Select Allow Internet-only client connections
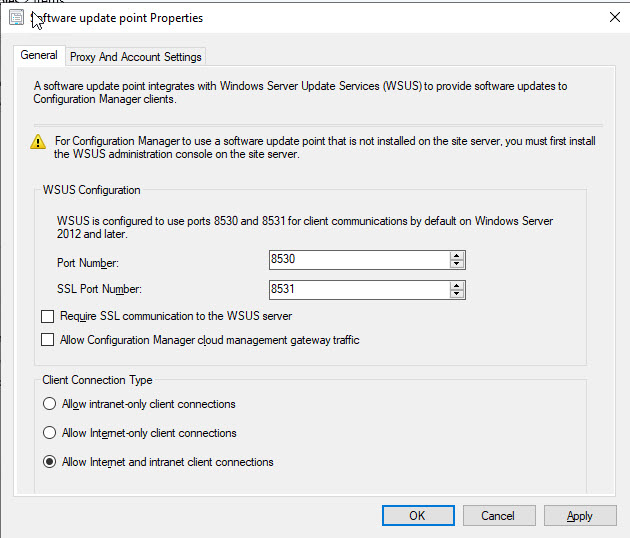 (48, 433)
